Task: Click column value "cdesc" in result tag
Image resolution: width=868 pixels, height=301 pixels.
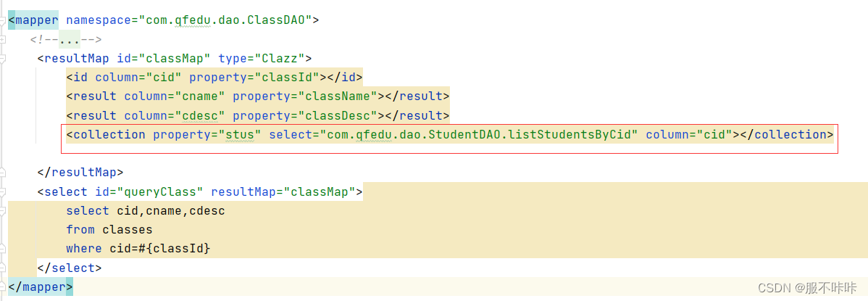Action: pos(199,116)
